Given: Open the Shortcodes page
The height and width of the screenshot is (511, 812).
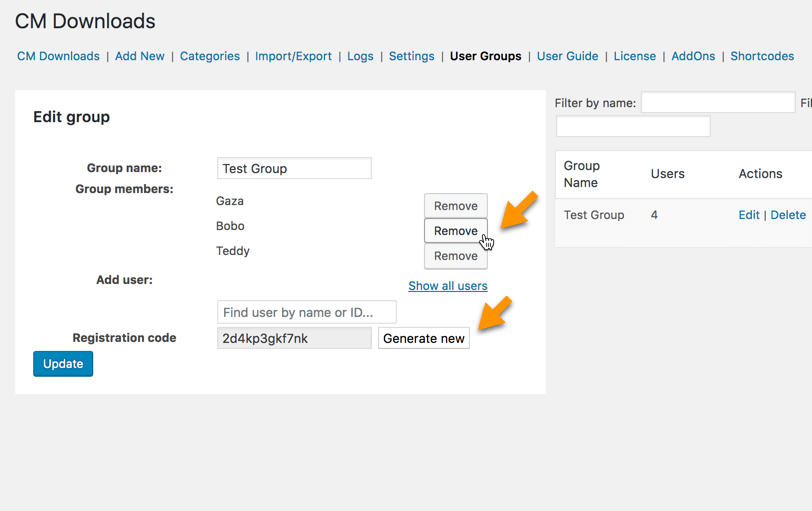Looking at the screenshot, I should point(762,56).
